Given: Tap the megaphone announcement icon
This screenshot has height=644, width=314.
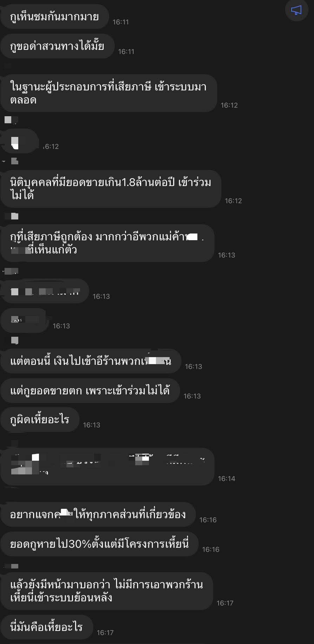Looking at the screenshot, I should [x=296, y=10].
